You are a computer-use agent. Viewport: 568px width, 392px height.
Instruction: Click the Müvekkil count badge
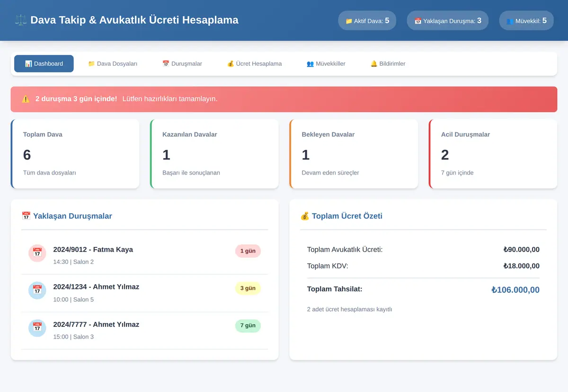526,20
